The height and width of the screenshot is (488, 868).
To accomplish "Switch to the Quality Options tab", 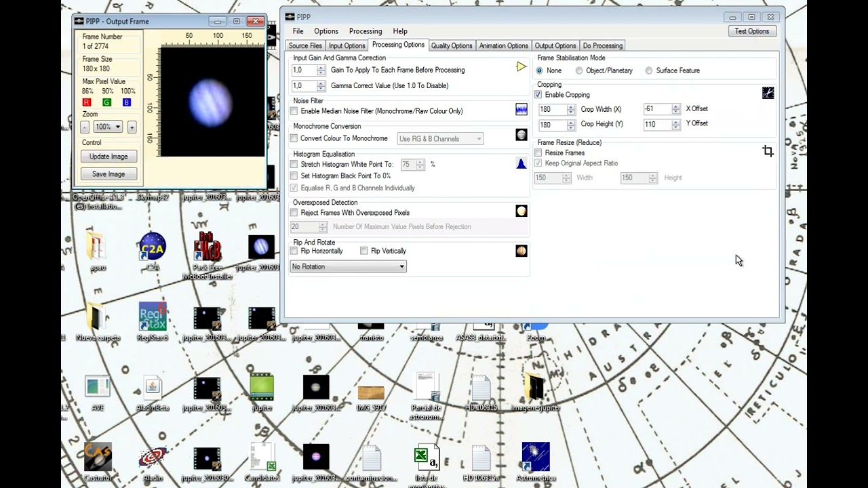I will pos(452,45).
